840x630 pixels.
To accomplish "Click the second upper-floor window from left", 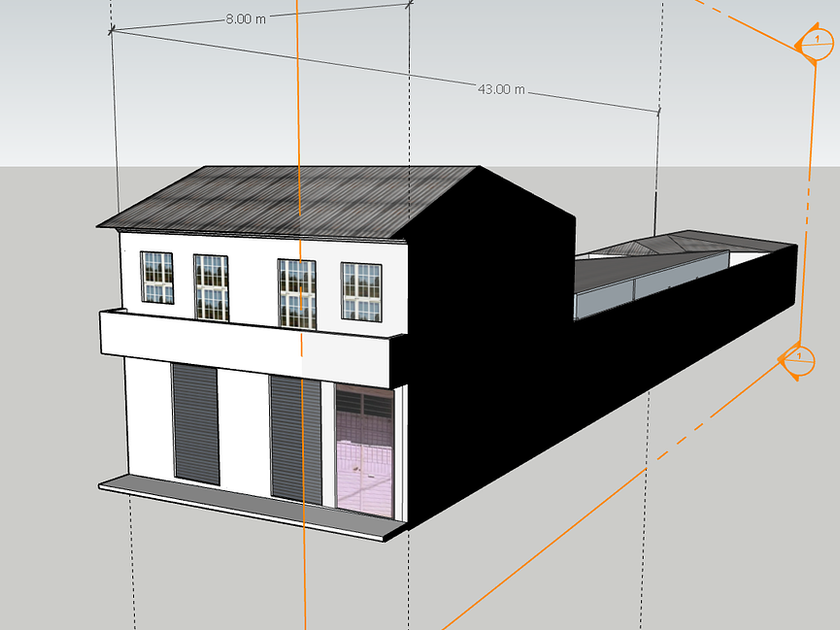I will click(x=211, y=286).
